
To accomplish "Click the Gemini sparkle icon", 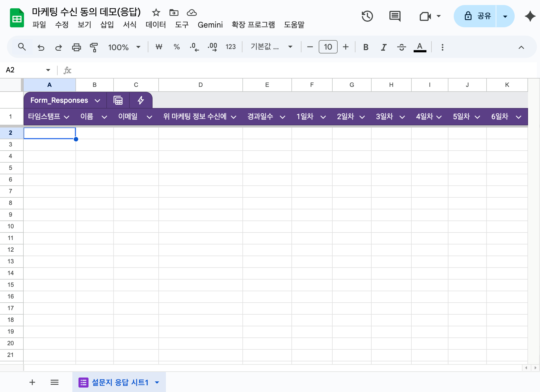I will click(x=530, y=16).
